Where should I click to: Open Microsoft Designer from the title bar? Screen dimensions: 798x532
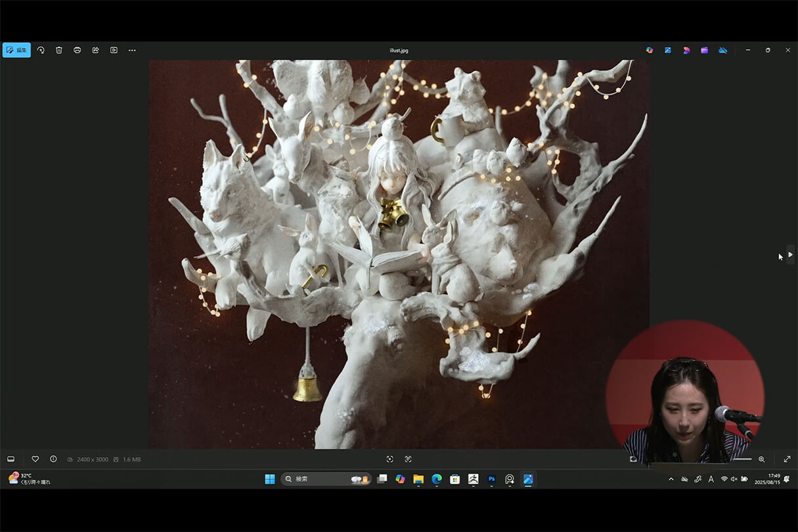(686, 50)
